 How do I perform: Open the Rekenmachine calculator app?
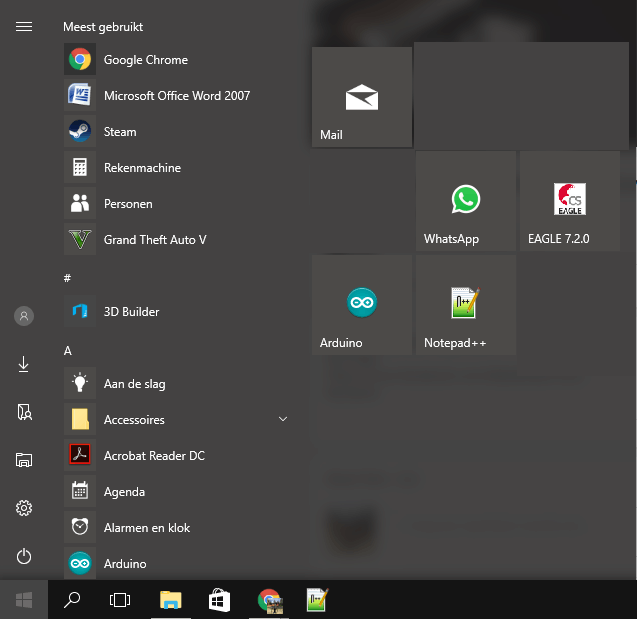(178, 167)
